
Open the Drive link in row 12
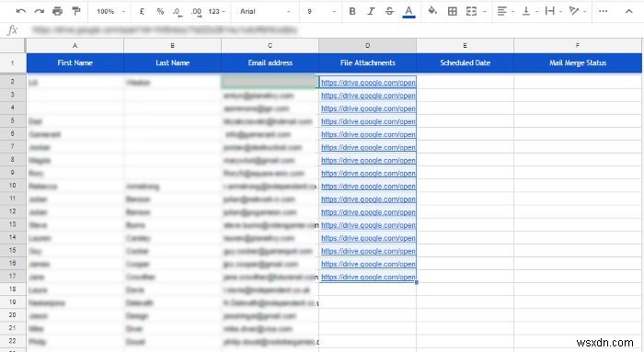(368, 212)
